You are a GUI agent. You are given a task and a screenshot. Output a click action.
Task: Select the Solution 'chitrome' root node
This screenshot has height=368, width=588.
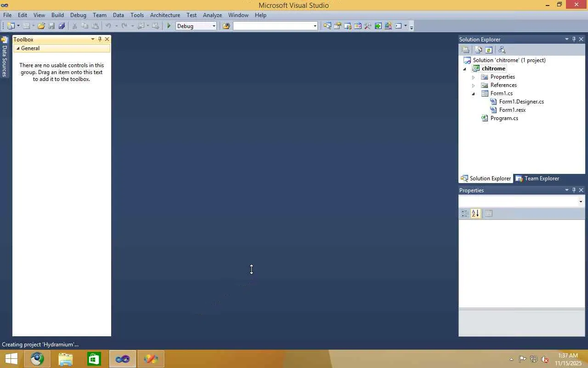point(509,60)
